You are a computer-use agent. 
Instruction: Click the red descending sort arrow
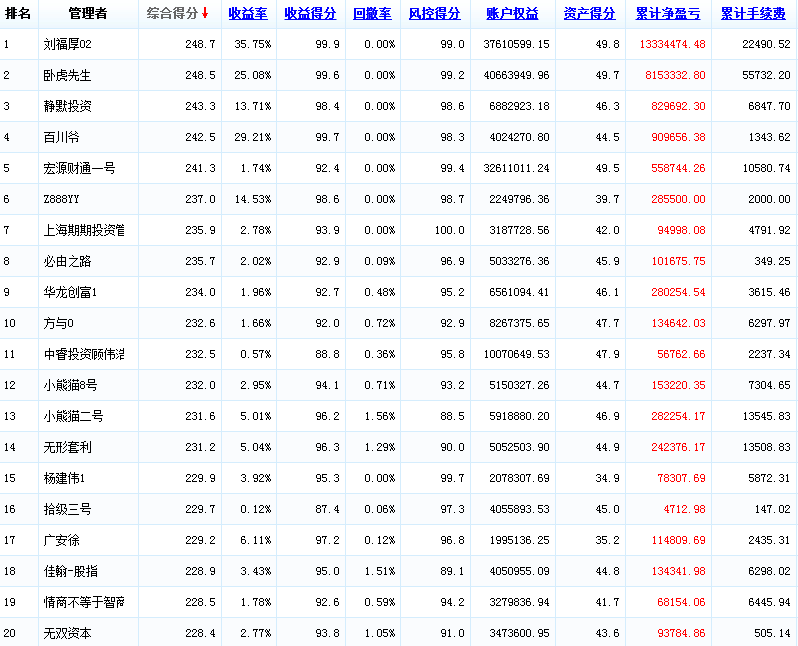click(205, 13)
